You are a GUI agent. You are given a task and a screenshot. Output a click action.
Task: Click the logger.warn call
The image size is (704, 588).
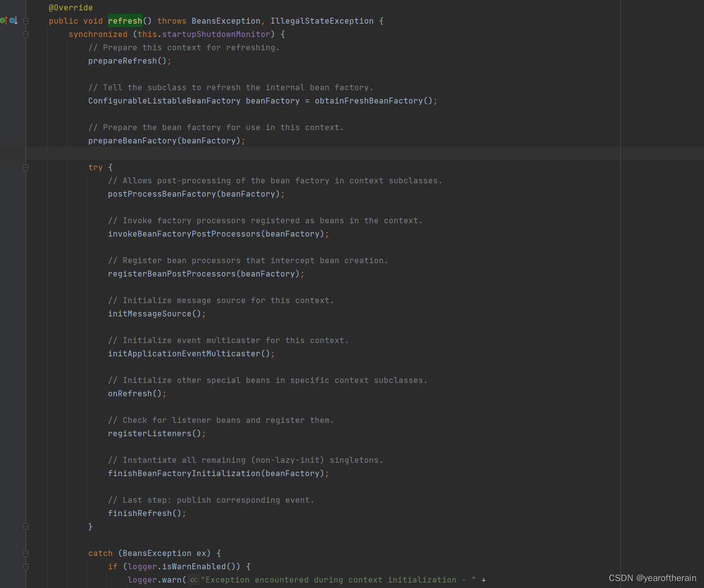[154, 580]
